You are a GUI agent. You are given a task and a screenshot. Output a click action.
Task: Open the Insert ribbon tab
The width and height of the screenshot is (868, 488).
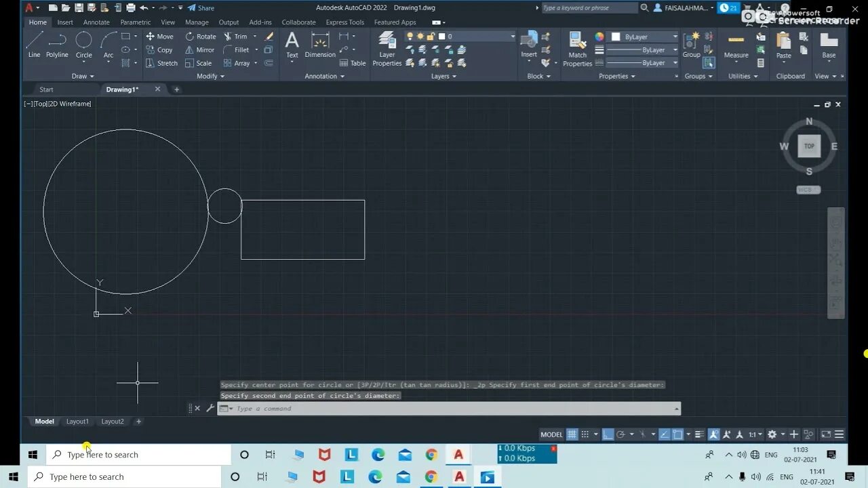65,22
